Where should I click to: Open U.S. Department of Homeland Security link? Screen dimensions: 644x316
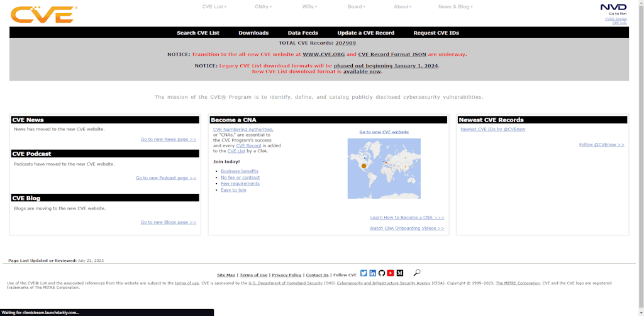(x=286, y=283)
